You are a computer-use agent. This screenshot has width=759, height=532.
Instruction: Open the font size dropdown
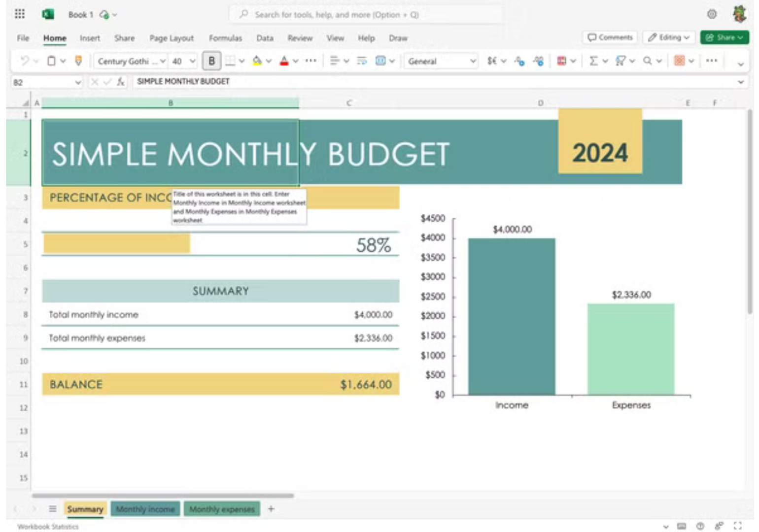click(193, 62)
